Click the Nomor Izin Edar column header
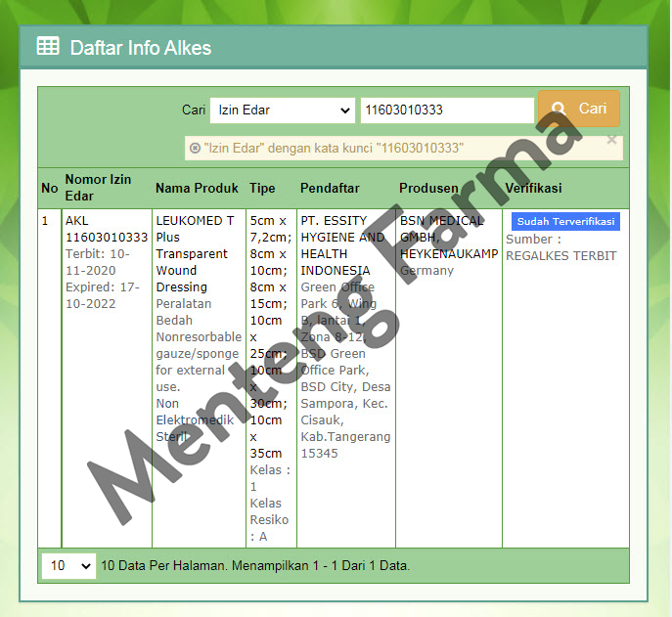This screenshot has height=617, width=672. [x=98, y=188]
